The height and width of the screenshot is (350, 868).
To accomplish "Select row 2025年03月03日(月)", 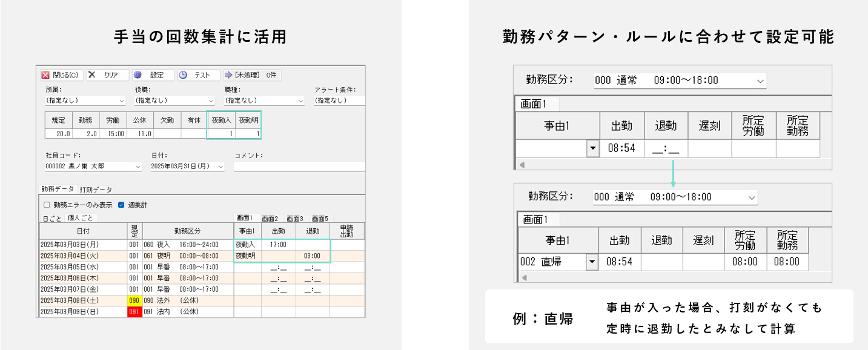I will point(202,245).
